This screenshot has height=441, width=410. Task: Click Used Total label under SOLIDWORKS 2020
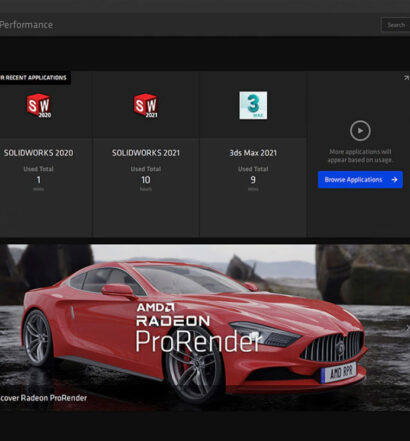click(39, 169)
